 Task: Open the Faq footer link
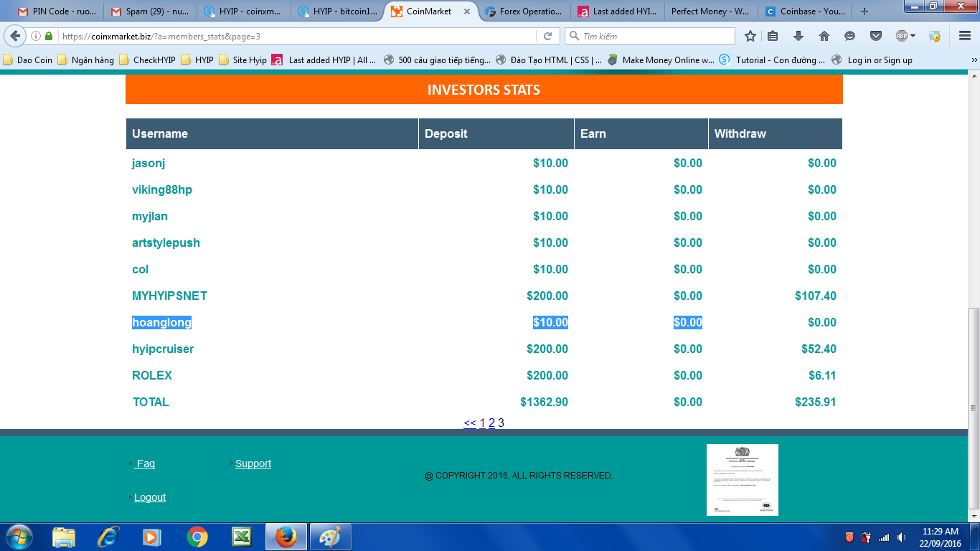[145, 463]
